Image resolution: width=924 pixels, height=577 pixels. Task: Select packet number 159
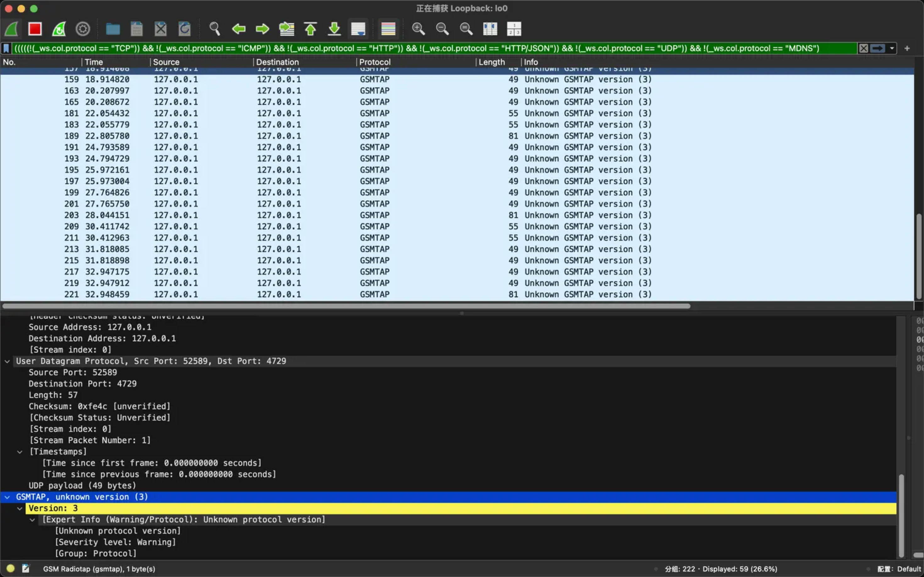[457, 80]
